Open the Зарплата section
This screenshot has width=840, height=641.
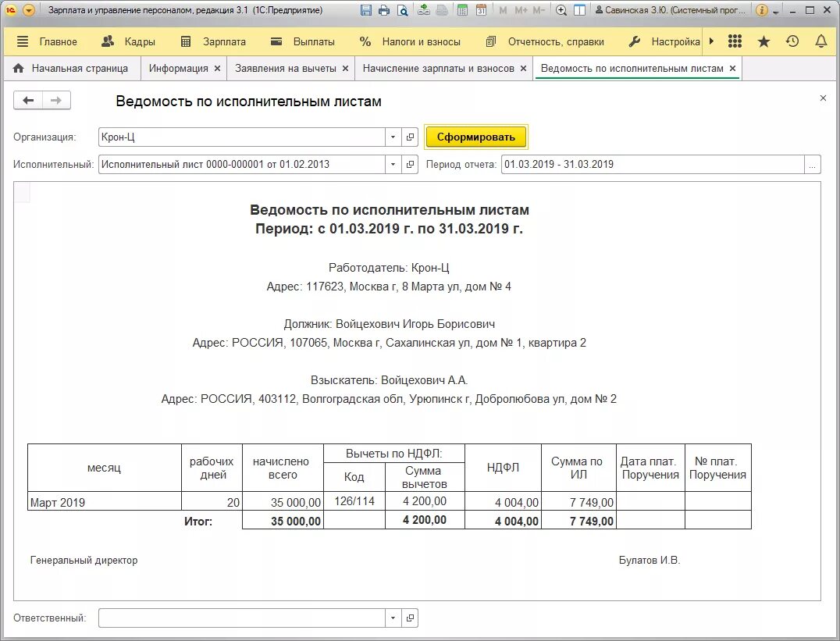pyautogui.click(x=213, y=42)
